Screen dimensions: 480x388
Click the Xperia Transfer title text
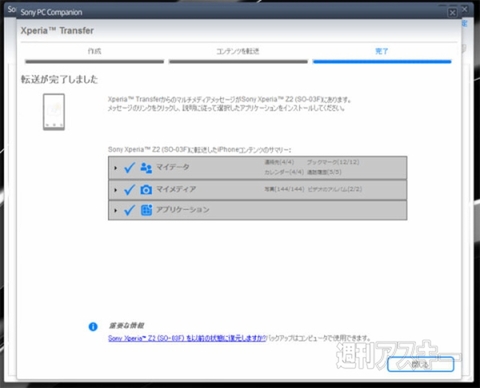pos(57,31)
